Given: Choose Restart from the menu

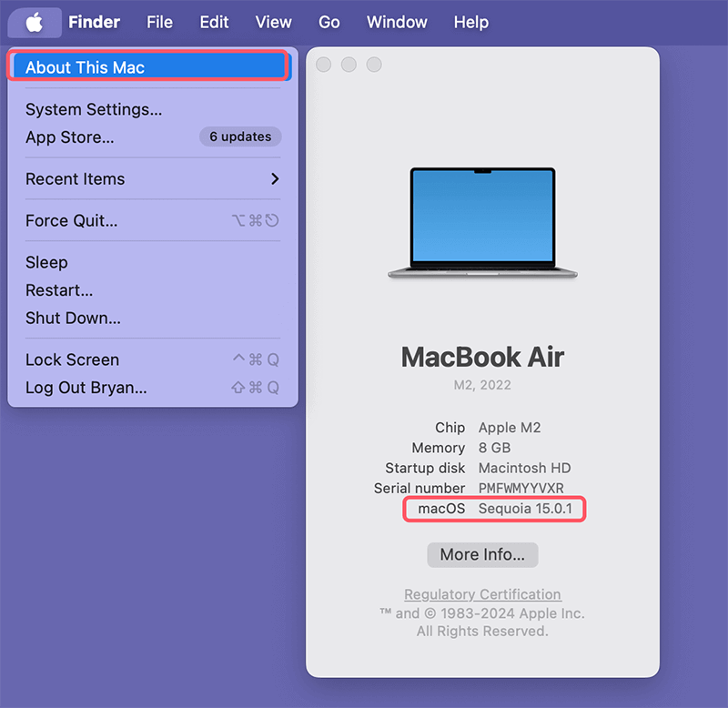Looking at the screenshot, I should click(152, 290).
